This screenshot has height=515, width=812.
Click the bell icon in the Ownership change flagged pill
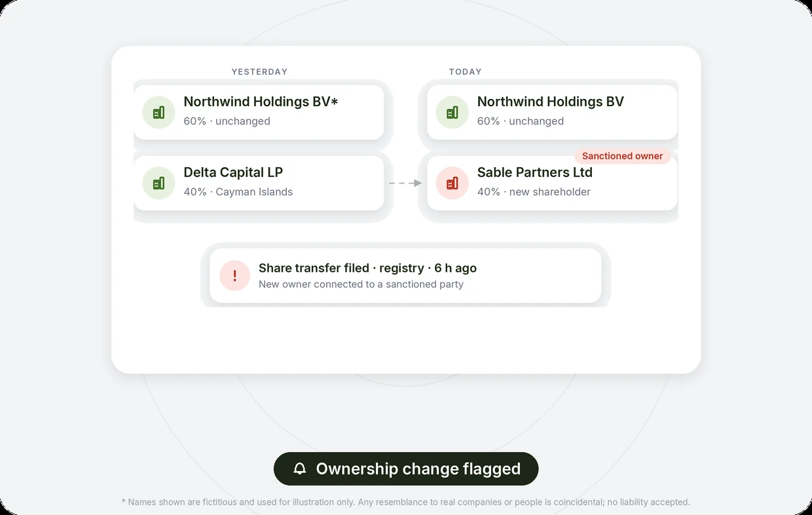click(x=300, y=469)
